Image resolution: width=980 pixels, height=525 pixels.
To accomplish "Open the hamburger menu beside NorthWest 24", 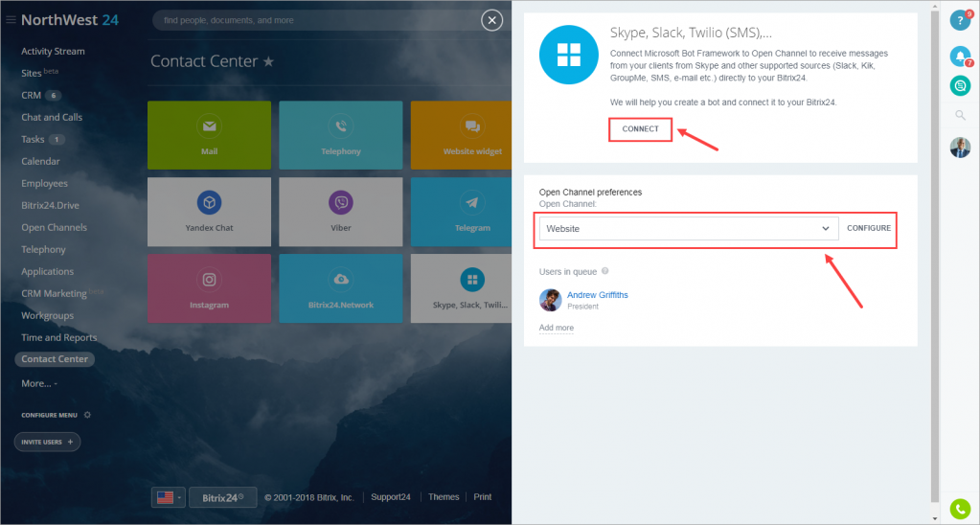I will (x=11, y=20).
